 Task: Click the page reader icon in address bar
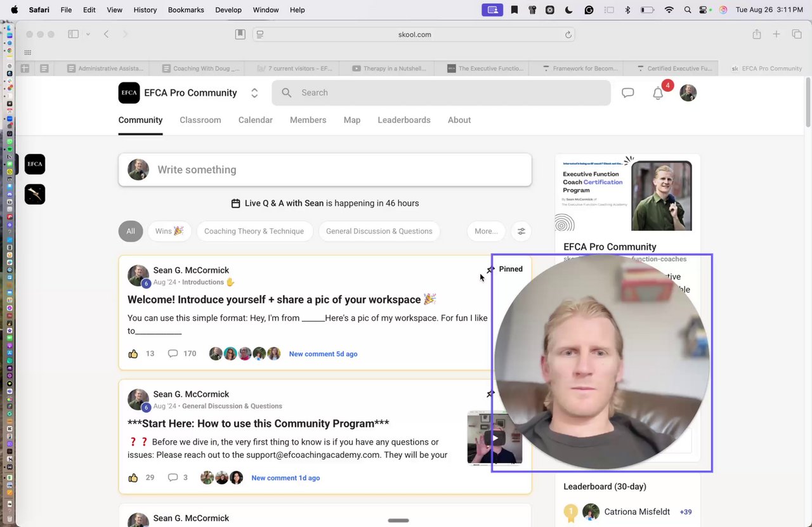click(x=260, y=34)
